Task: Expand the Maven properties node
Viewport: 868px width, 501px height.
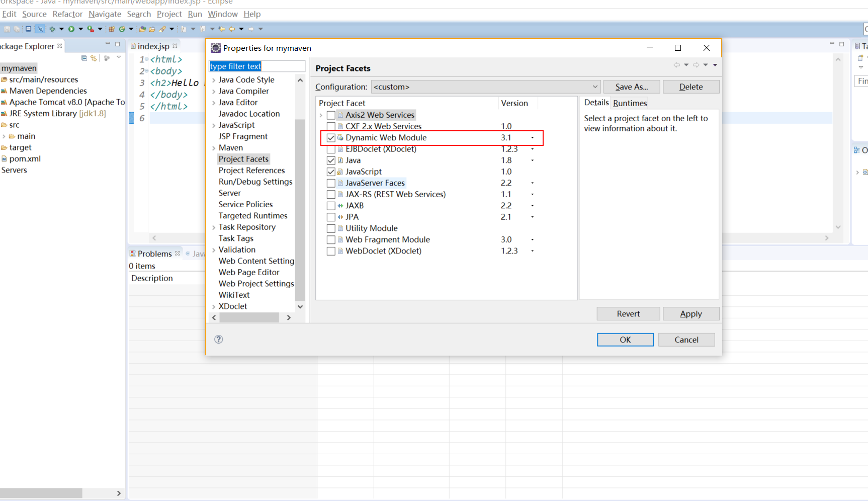Action: [214, 148]
